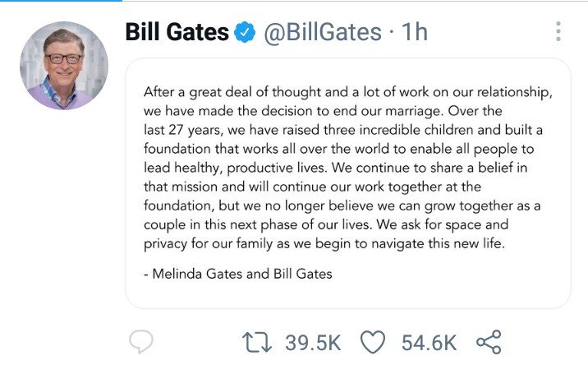Click the 'privacy for our family' line
Viewport: 588px width, 374px height.
[324, 242]
